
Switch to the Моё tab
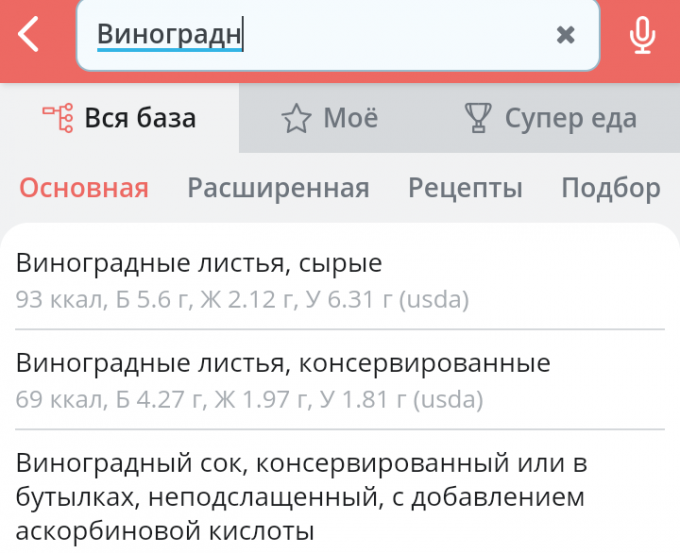pos(330,118)
